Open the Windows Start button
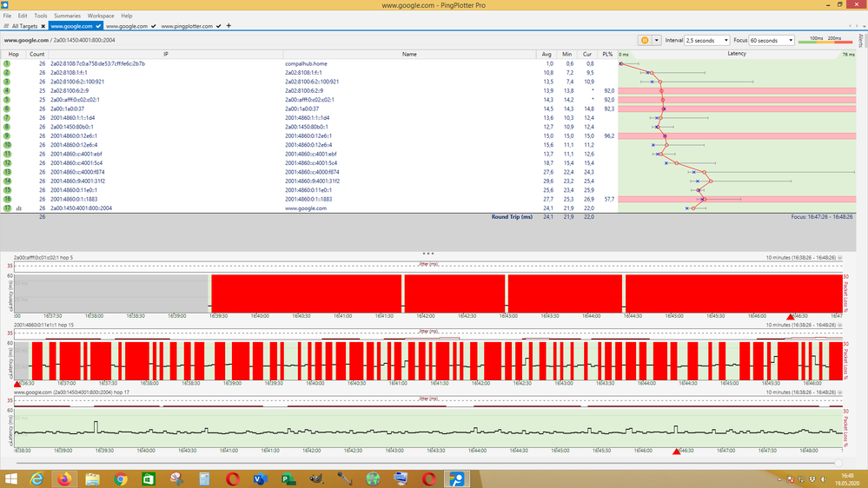This screenshot has height=488, width=868. pos(10,478)
